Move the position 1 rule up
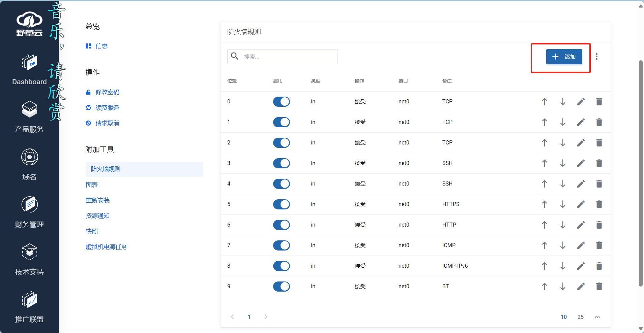644x333 pixels. (x=545, y=122)
